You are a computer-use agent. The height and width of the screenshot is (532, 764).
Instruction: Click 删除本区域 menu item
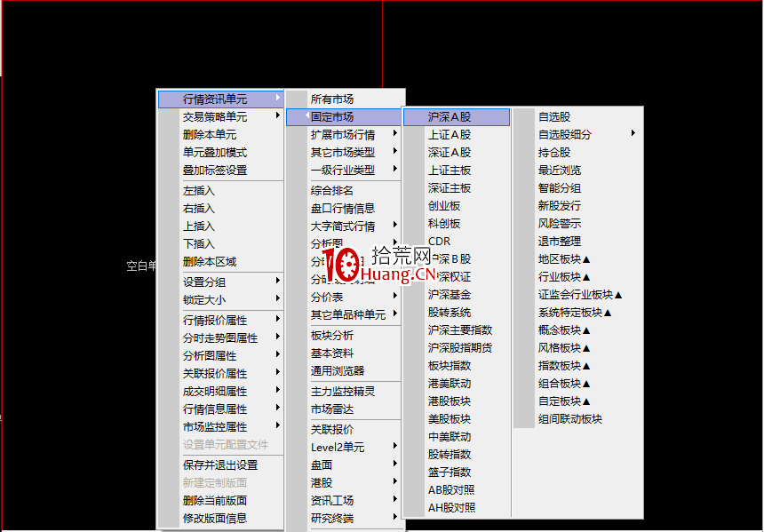pyautogui.click(x=220, y=262)
